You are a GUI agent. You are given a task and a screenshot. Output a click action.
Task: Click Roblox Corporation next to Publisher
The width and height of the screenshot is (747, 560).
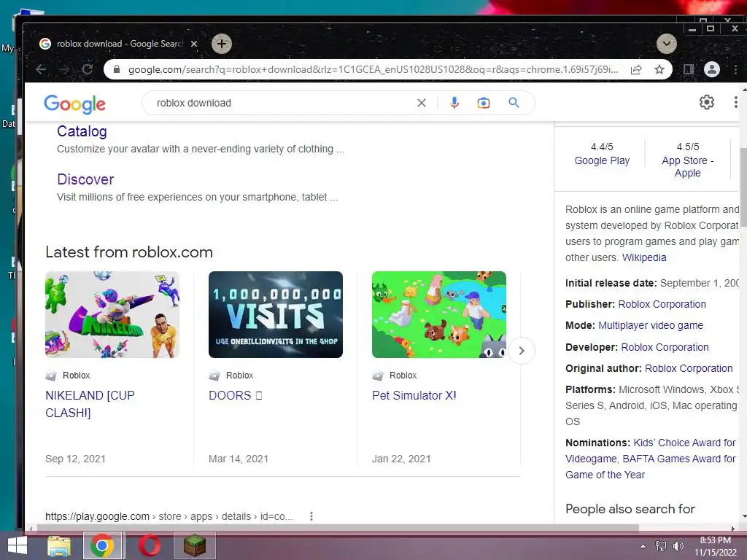(x=662, y=304)
